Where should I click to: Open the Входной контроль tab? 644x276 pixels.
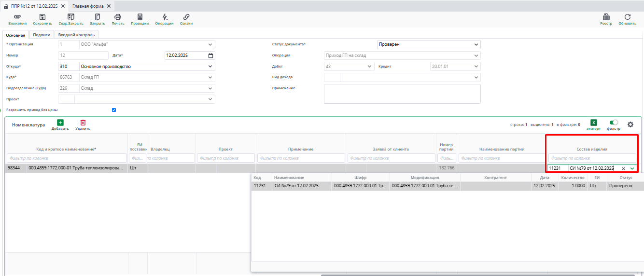tap(76, 35)
